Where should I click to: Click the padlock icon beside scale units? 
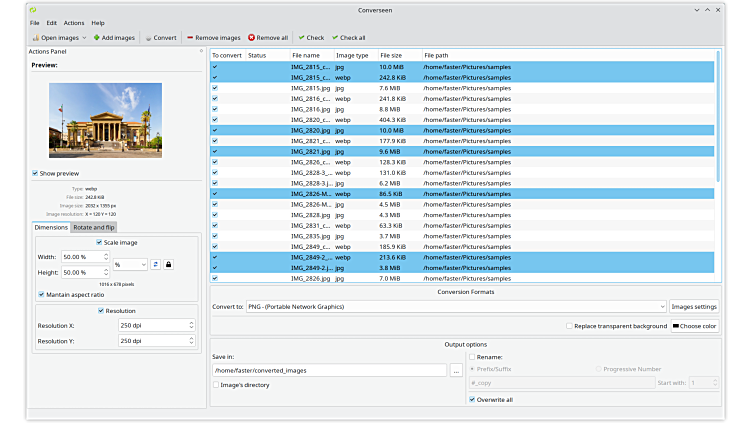coord(169,264)
